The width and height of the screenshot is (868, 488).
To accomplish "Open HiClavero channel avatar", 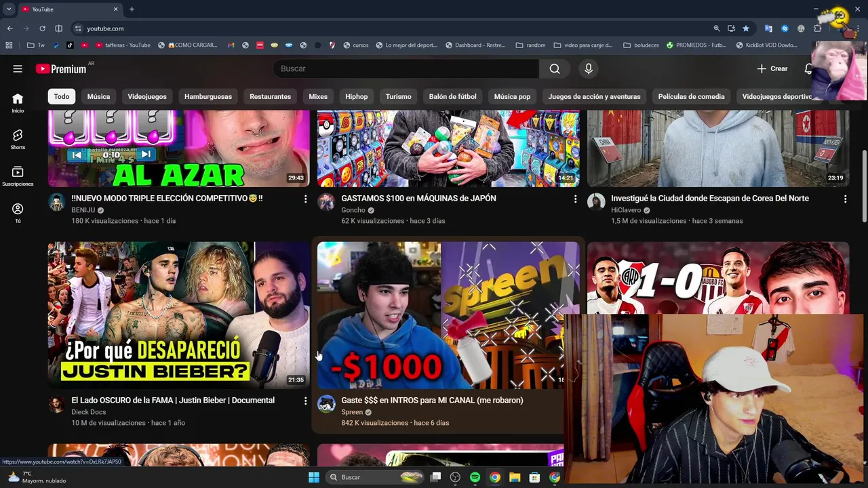I will tap(596, 202).
